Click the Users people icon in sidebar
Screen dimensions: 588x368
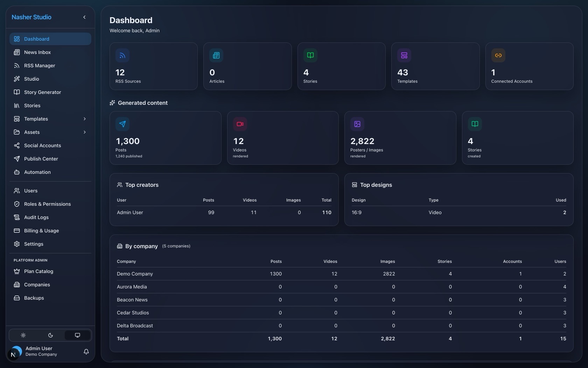click(17, 191)
